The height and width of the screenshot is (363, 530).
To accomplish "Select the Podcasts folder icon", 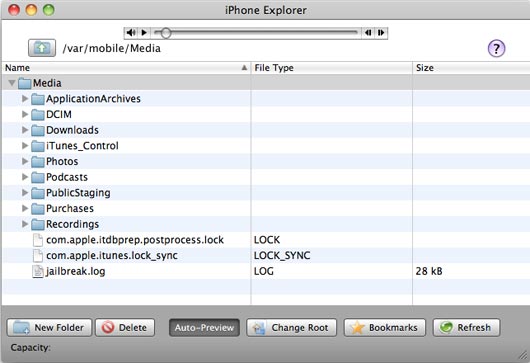I will [x=38, y=177].
